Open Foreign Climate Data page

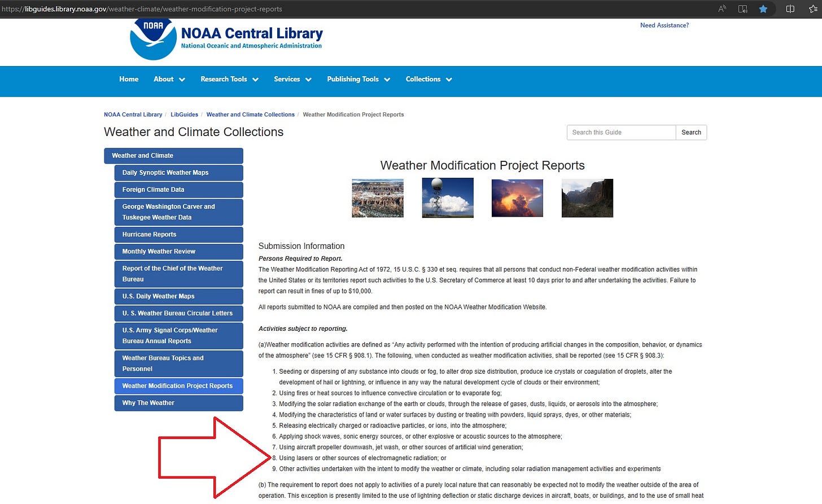178,190
